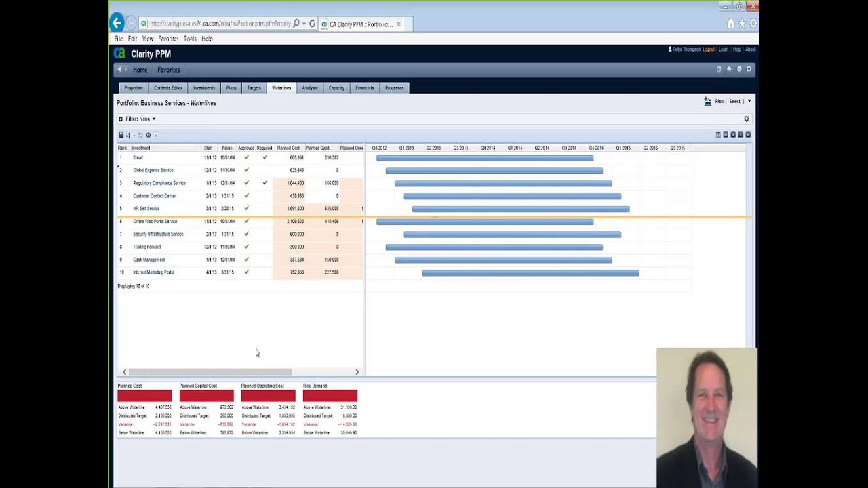Click the browser address bar URL field

pyautogui.click(x=219, y=23)
